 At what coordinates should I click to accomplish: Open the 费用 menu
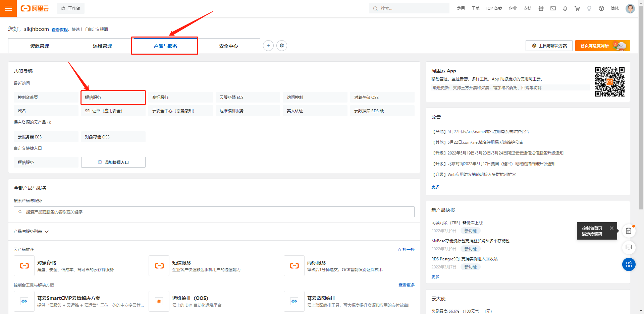click(x=461, y=8)
